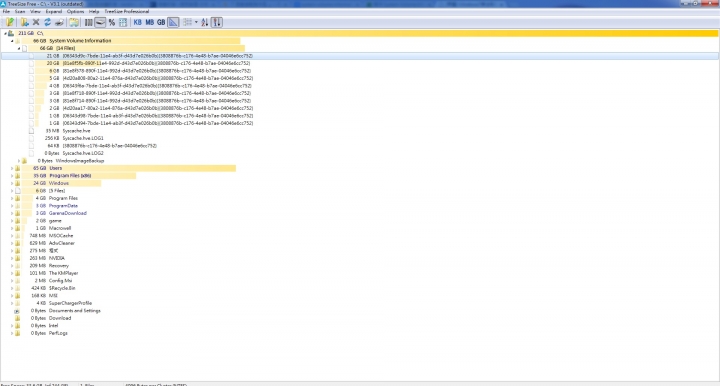The image size is (720, 386).
Task: Open the Expand menu
Action: tap(54, 11)
